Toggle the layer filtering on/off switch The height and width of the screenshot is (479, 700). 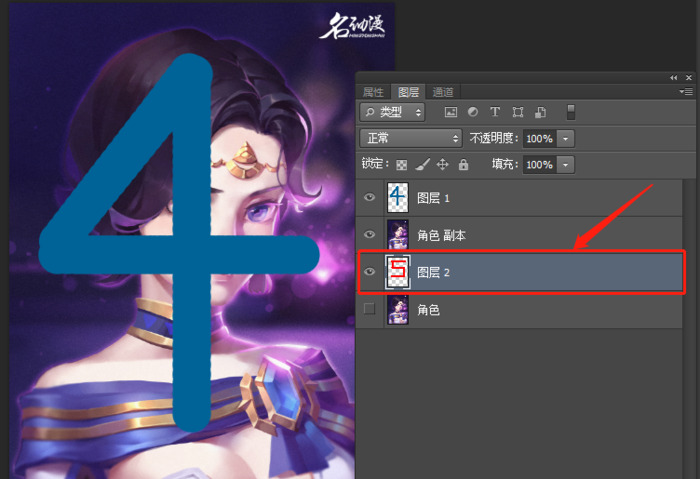(x=571, y=112)
